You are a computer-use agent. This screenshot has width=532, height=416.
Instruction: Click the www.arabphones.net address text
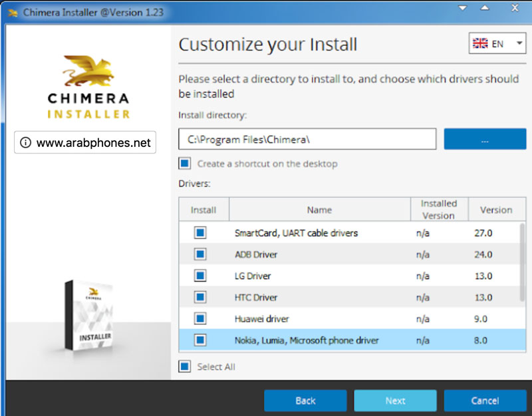coord(93,143)
